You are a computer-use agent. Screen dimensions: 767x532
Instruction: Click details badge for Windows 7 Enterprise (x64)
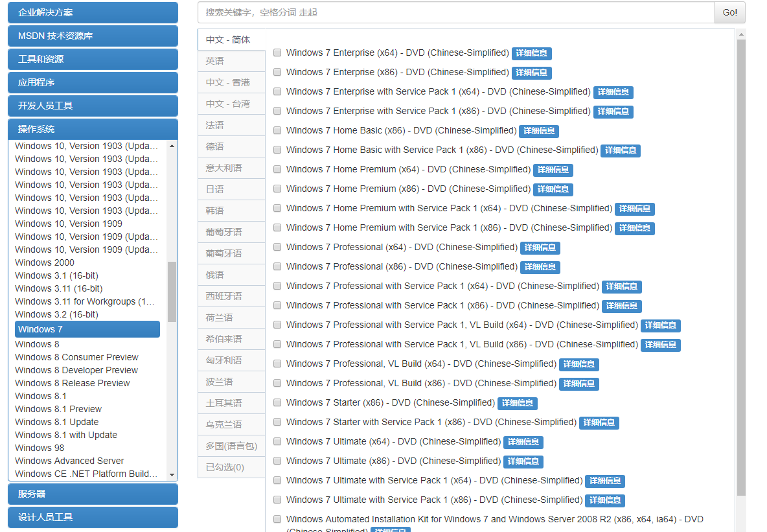(x=531, y=53)
